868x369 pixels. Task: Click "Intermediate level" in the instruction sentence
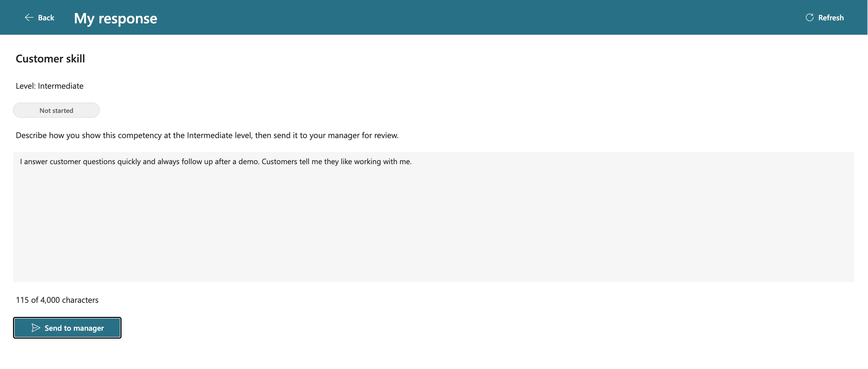pos(220,135)
